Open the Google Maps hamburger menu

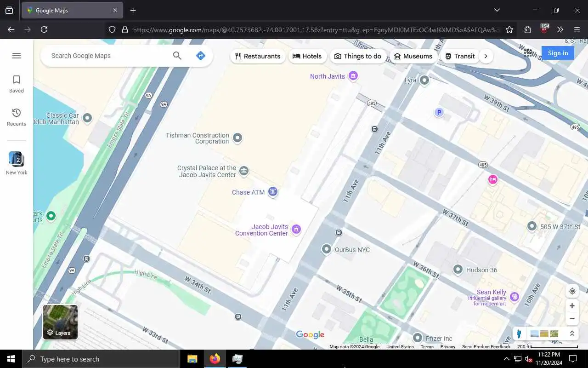[x=17, y=56]
